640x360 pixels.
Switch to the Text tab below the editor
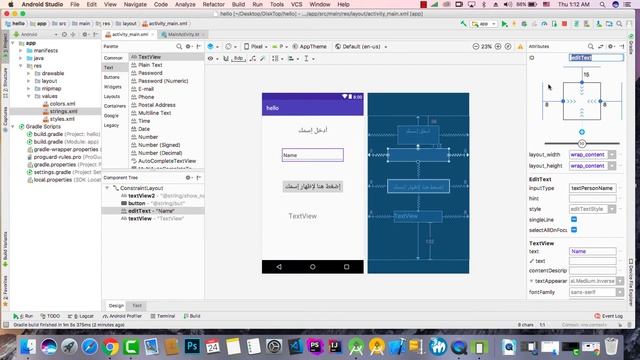tap(137, 305)
